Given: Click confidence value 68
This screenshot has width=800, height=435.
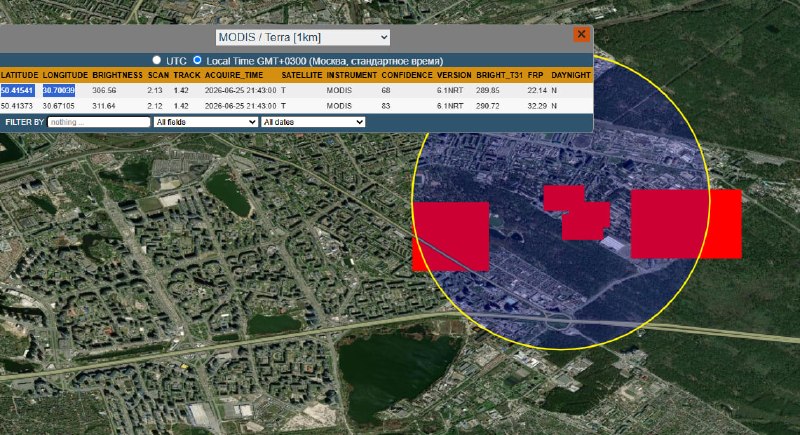Looking at the screenshot, I should click(x=386, y=90).
